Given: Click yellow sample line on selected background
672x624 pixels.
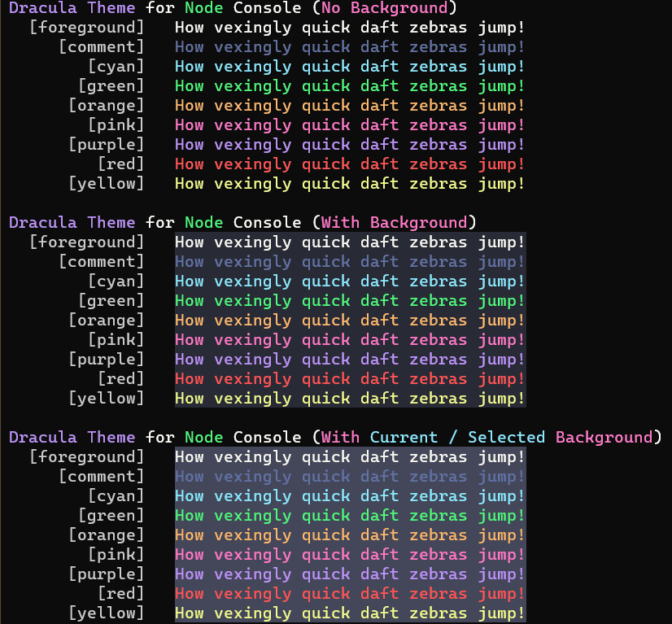Looking at the screenshot, I should pos(350,613).
